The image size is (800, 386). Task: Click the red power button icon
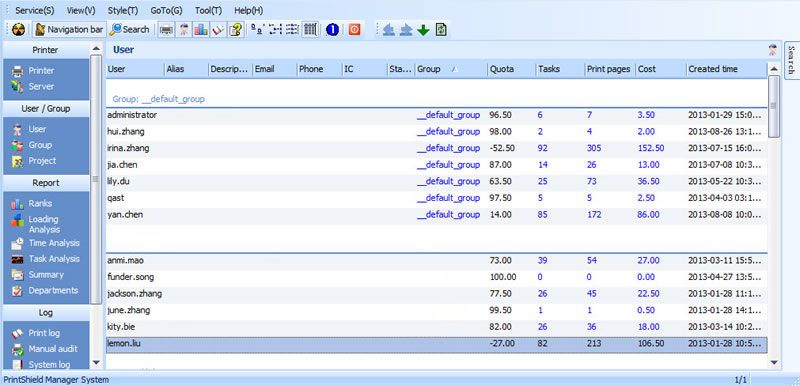pyautogui.click(x=354, y=30)
